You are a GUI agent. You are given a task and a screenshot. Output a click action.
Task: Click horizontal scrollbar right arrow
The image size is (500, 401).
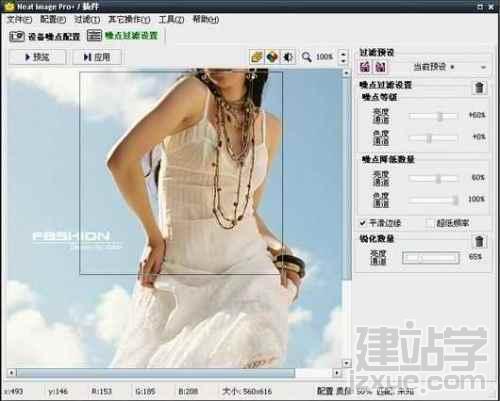coord(337,372)
